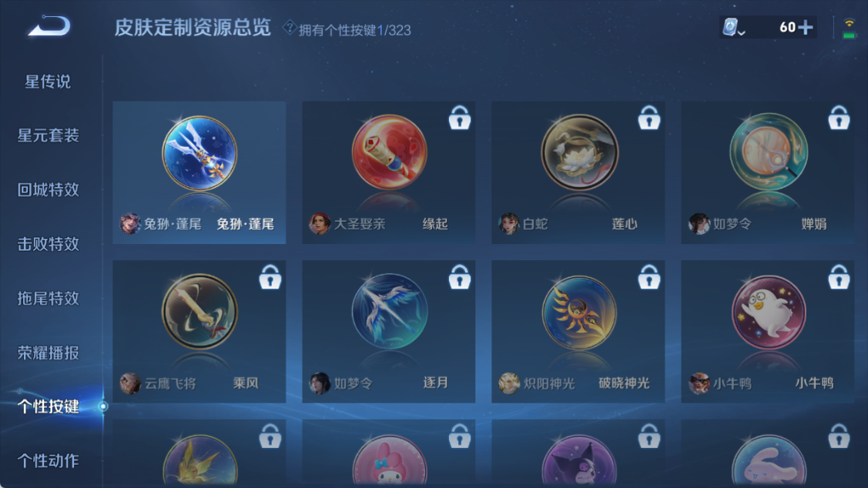
Task: Choose the 破晓神光 sun emblem key icon
Action: 579,313
